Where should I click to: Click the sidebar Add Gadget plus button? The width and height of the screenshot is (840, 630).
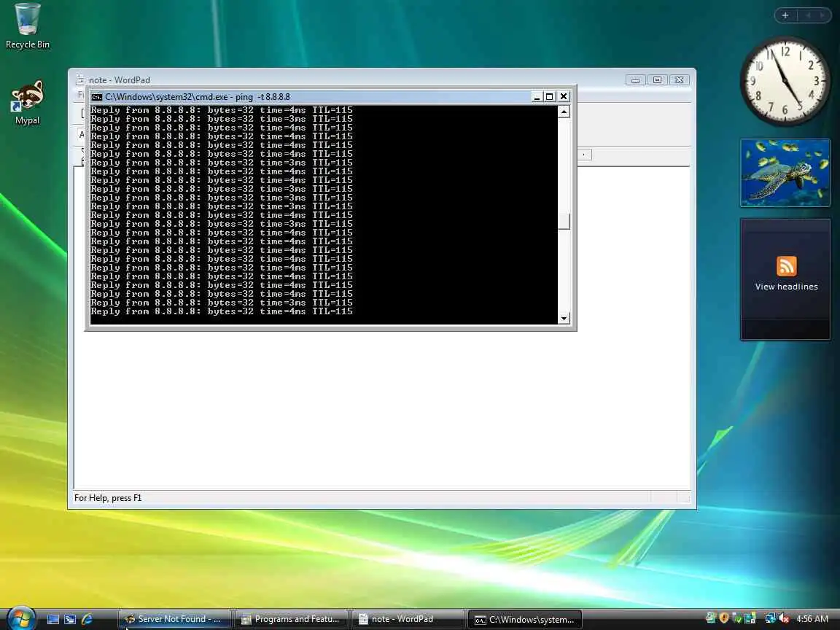[x=785, y=15]
